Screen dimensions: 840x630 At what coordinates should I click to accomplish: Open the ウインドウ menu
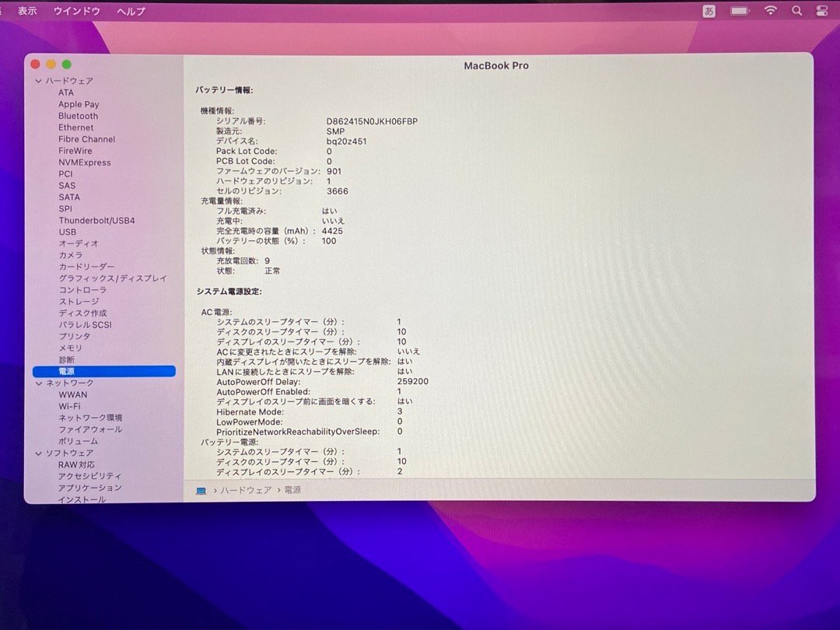point(76,11)
